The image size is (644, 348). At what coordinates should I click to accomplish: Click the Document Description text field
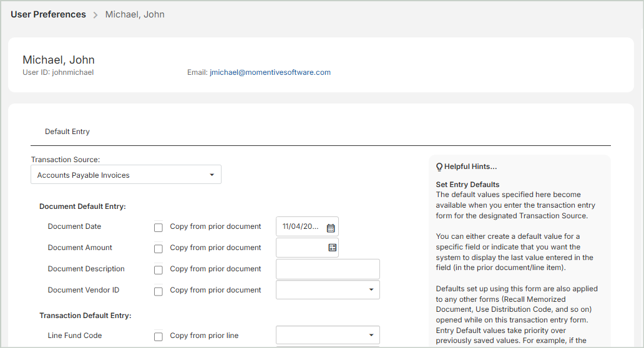click(x=328, y=269)
